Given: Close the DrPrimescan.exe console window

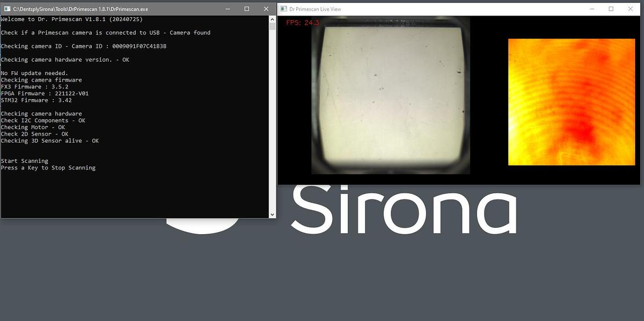Looking at the screenshot, I should (x=266, y=9).
